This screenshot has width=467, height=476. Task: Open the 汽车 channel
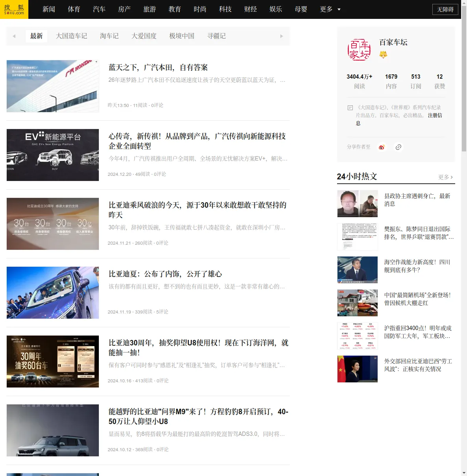coord(99,9)
